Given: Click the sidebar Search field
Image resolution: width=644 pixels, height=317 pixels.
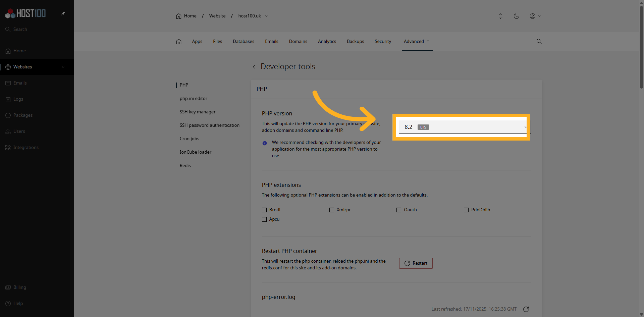Looking at the screenshot, I should (37, 29).
